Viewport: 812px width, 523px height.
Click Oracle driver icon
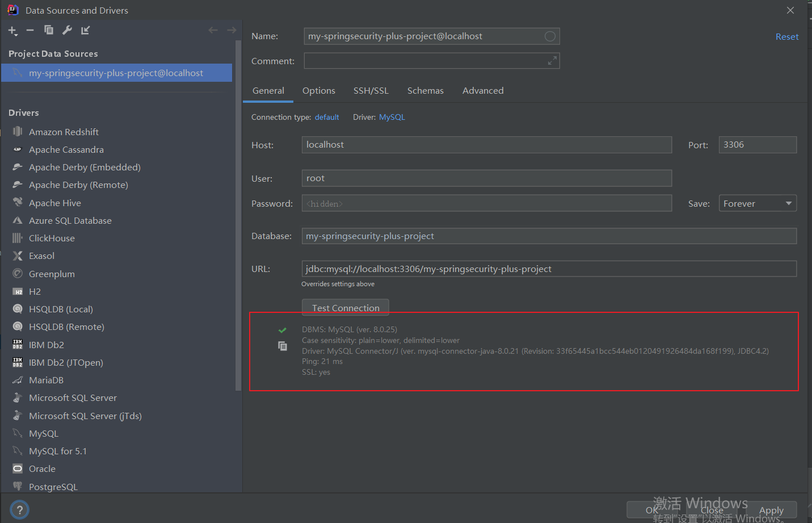(x=18, y=468)
